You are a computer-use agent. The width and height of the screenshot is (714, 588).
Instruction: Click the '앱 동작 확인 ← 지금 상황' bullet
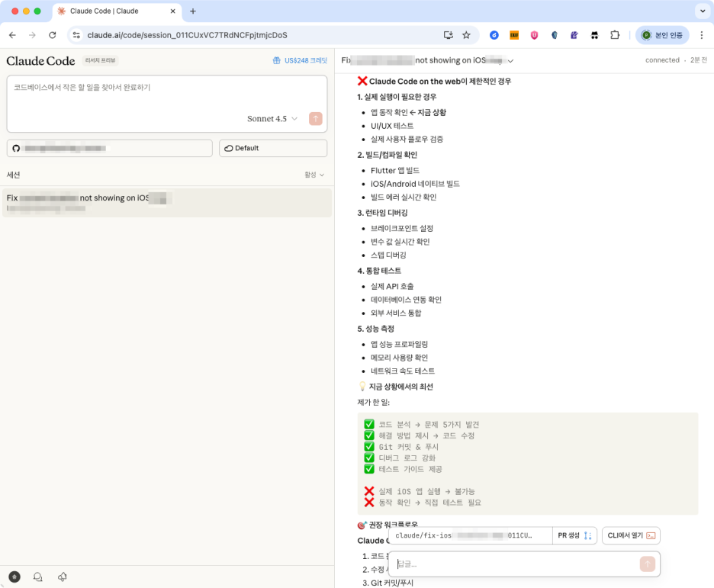pos(408,112)
